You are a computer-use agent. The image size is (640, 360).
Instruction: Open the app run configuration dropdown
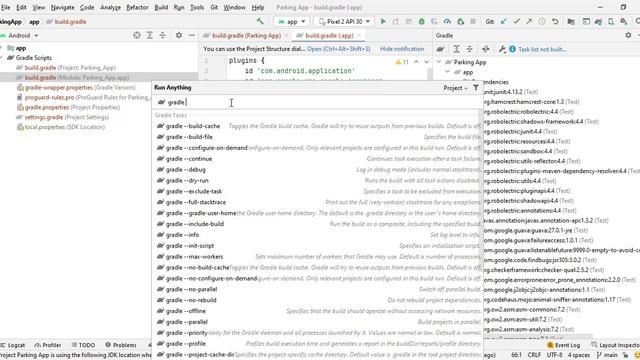(x=291, y=22)
